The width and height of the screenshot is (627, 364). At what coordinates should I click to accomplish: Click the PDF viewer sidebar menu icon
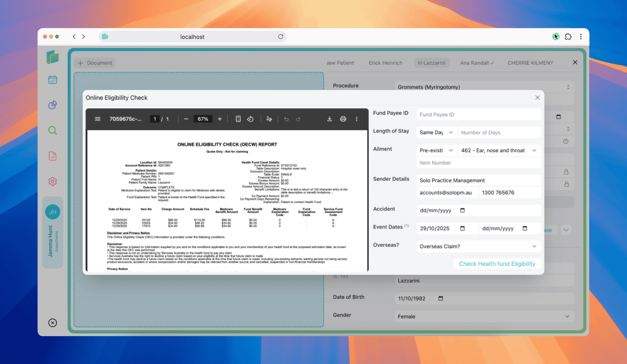pyautogui.click(x=97, y=119)
